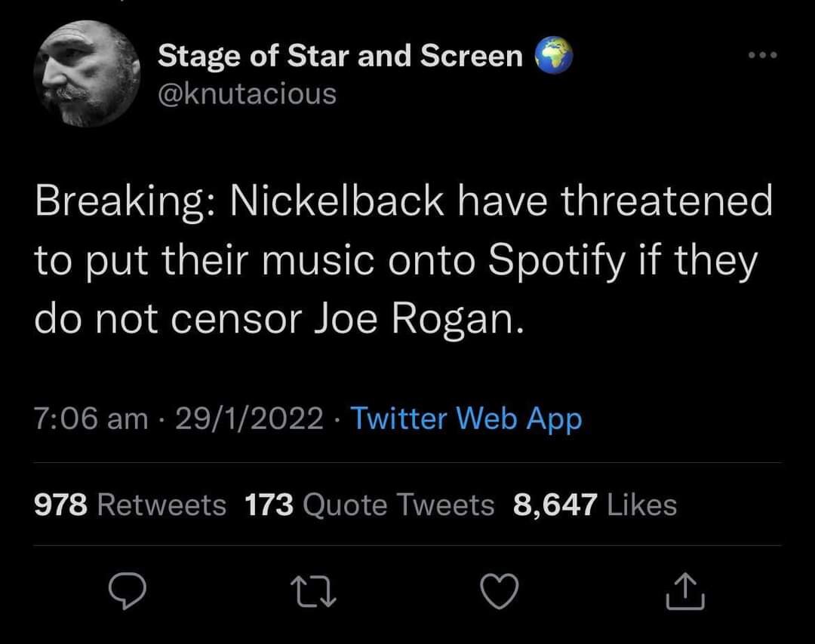Image resolution: width=815 pixels, height=644 pixels.
Task: Click the name Stage of Star and Screen
Action: coord(340,57)
